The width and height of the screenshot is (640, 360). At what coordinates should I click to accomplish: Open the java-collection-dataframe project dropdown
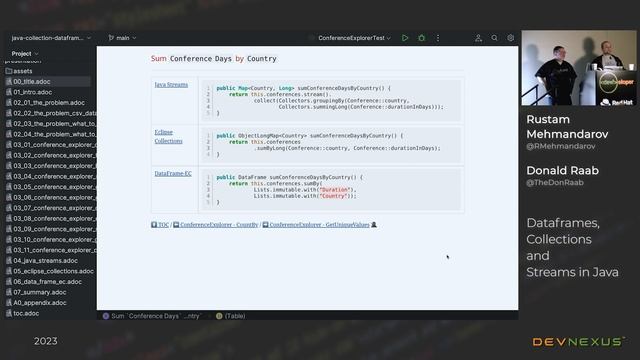(51, 38)
